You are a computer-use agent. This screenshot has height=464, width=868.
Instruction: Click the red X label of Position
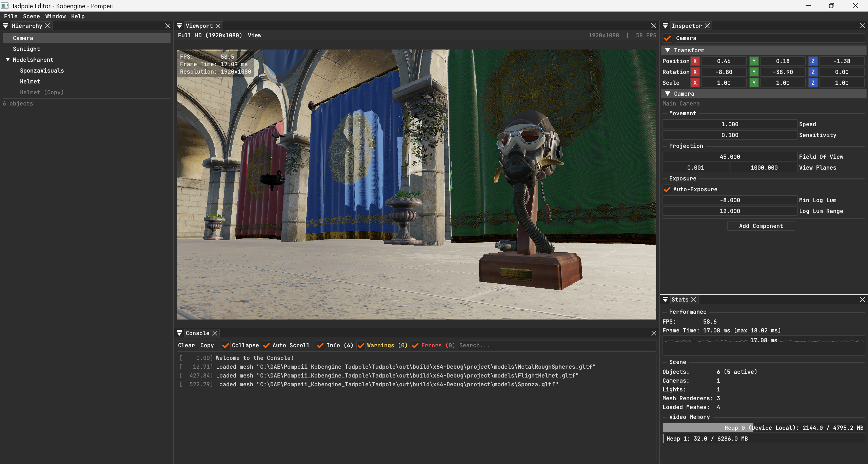pos(695,61)
